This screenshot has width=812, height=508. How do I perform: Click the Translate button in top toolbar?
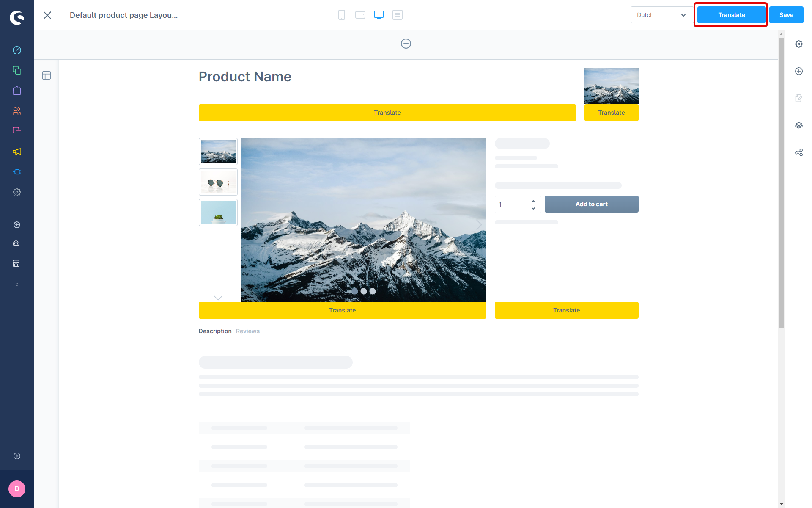(x=731, y=15)
